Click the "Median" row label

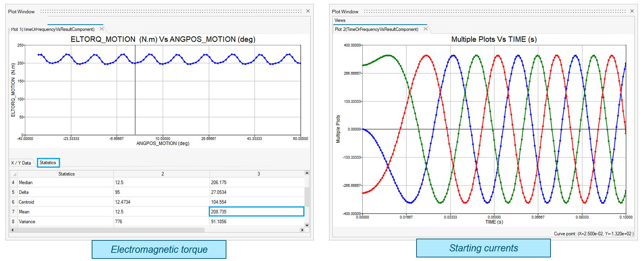coord(26,182)
